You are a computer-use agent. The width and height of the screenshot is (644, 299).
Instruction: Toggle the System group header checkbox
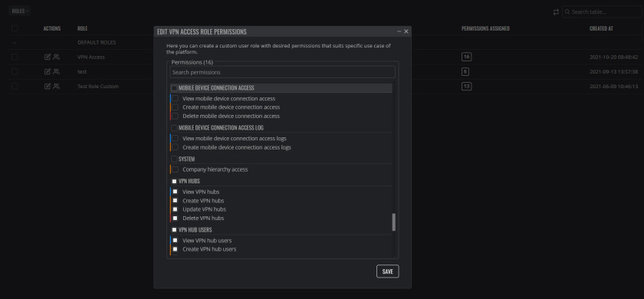coord(174,159)
